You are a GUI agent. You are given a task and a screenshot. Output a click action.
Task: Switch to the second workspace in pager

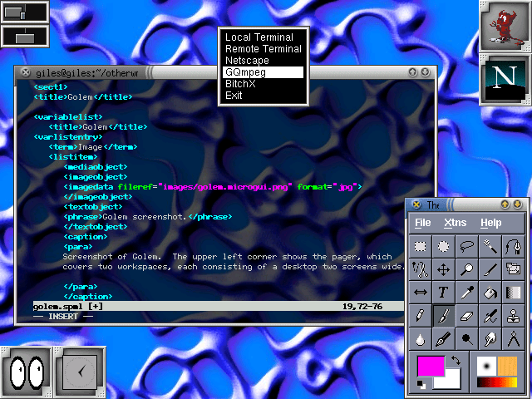pos(26,36)
